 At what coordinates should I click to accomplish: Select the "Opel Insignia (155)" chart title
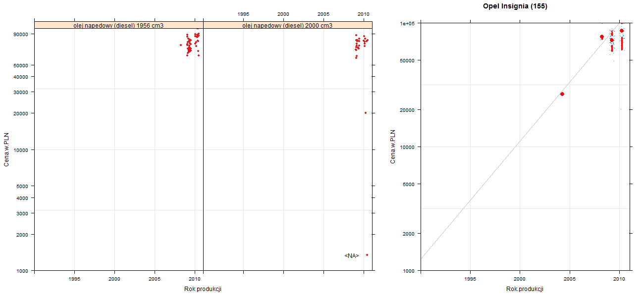515,6
